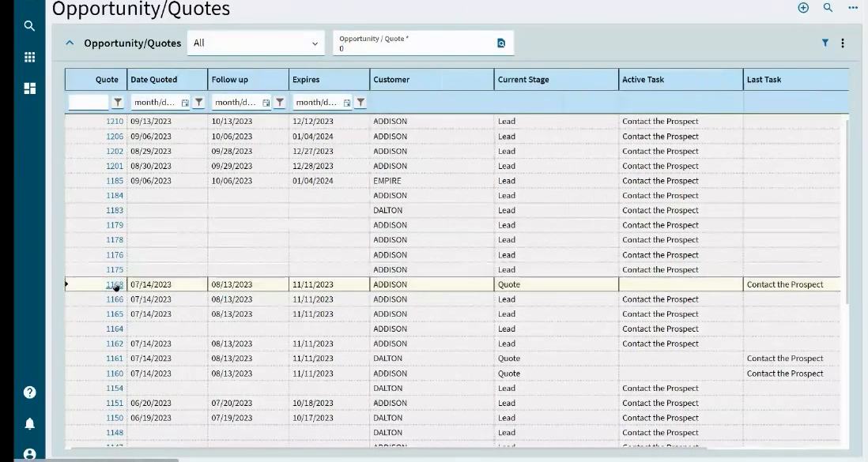Open the help question mark icon
This screenshot has width=868, height=462.
(x=29, y=393)
